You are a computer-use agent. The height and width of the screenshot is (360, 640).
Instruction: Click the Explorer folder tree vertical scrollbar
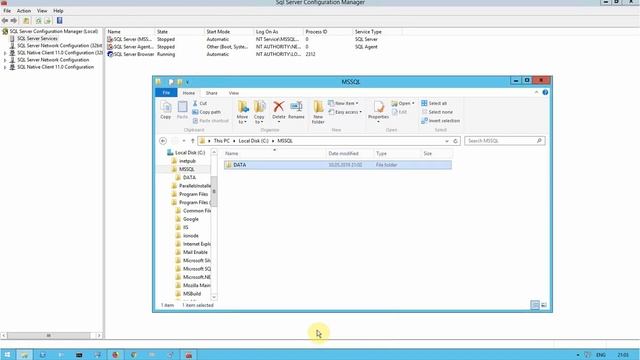click(214, 191)
